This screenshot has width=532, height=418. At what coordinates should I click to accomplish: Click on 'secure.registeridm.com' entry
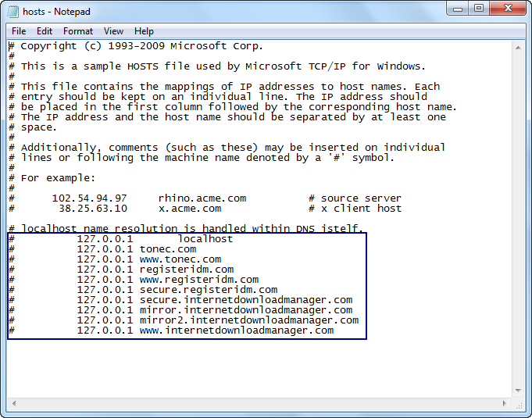pyautogui.click(x=209, y=290)
